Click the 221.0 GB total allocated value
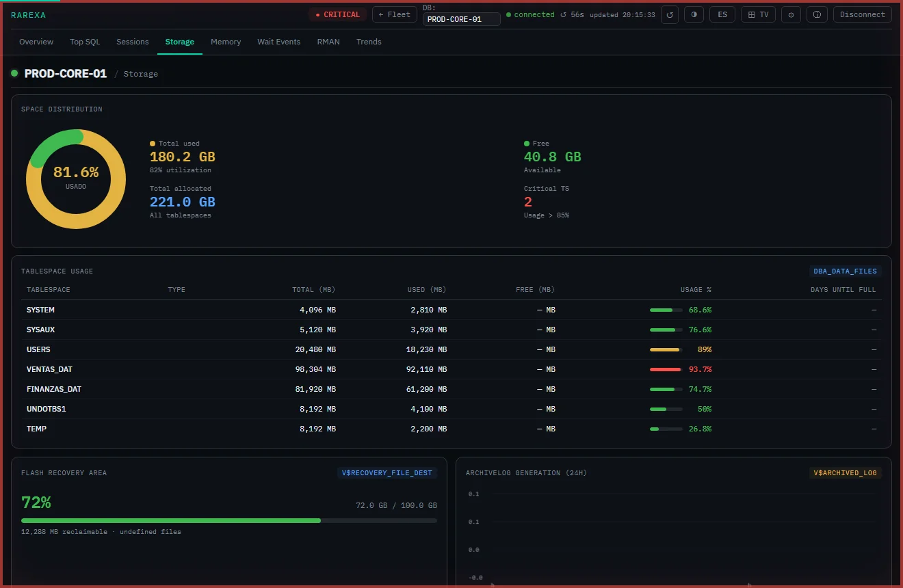Screen dimensions: 903x588 [183, 202]
